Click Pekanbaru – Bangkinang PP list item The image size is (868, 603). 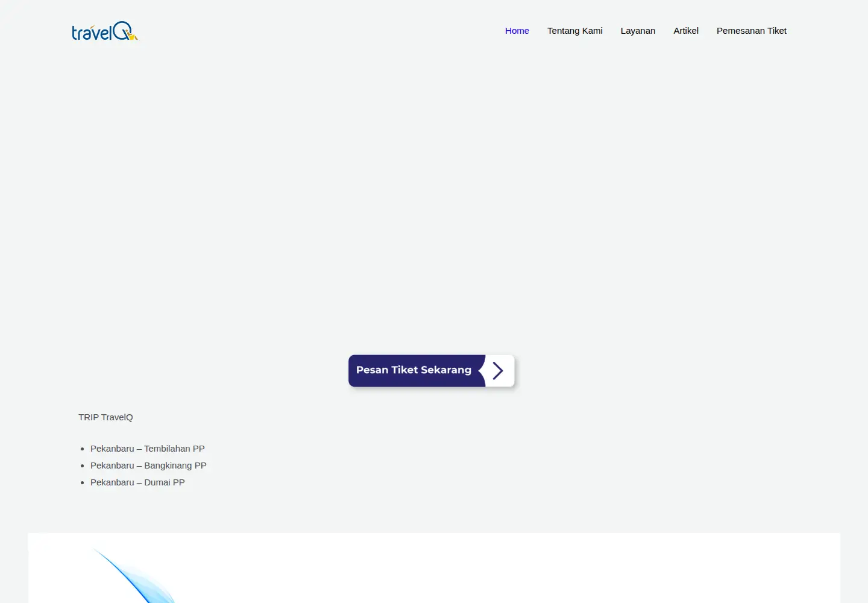(x=148, y=466)
